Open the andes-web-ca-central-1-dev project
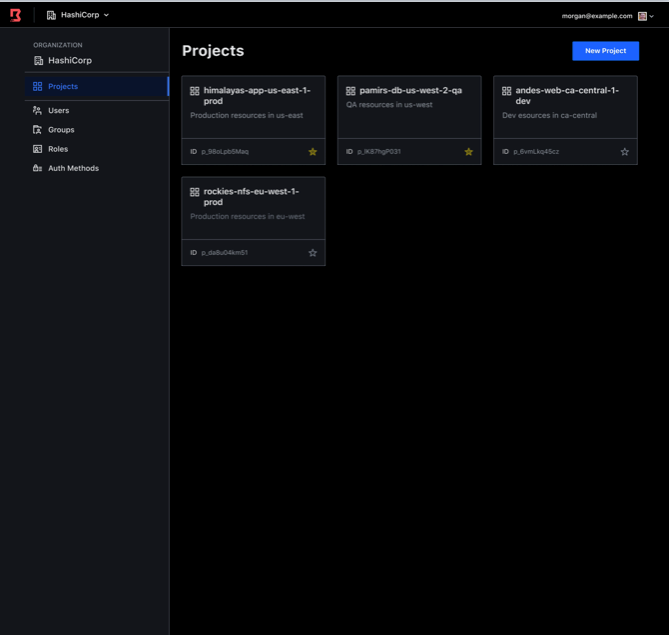The height and width of the screenshot is (635, 669). 567,96
